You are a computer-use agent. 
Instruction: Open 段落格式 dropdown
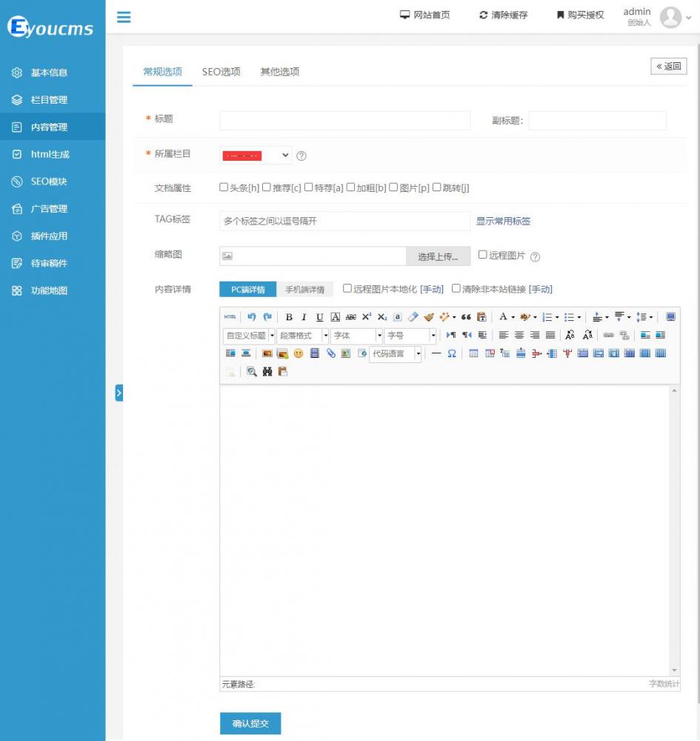[326, 336]
